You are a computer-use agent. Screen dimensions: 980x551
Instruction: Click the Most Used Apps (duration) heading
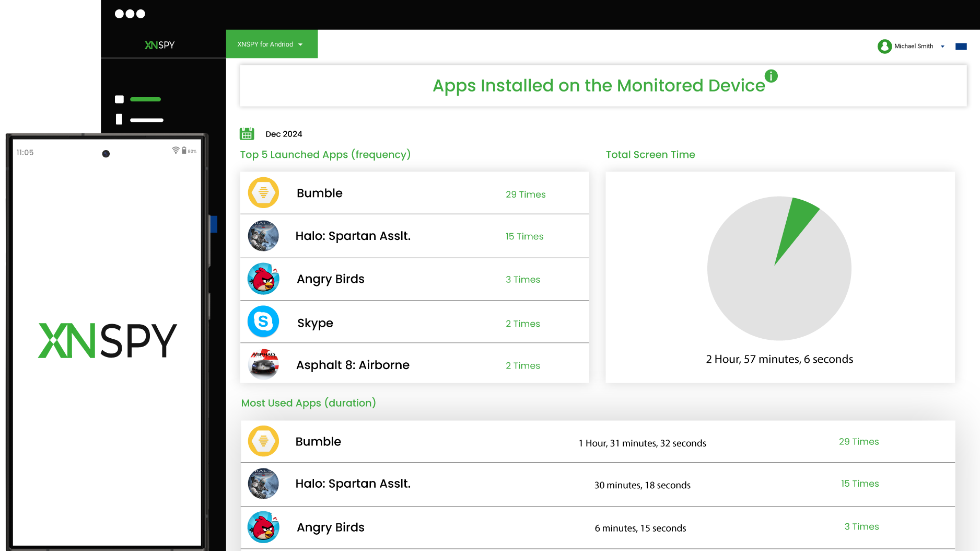tap(309, 403)
